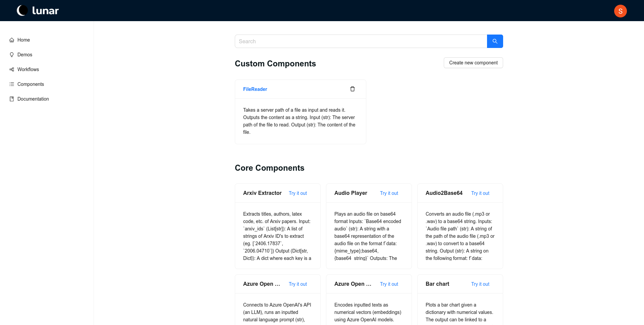Viewport: 644px width, 325px height.
Task: Try it out for Azure OpenAI embeddings card
Action: (389, 284)
